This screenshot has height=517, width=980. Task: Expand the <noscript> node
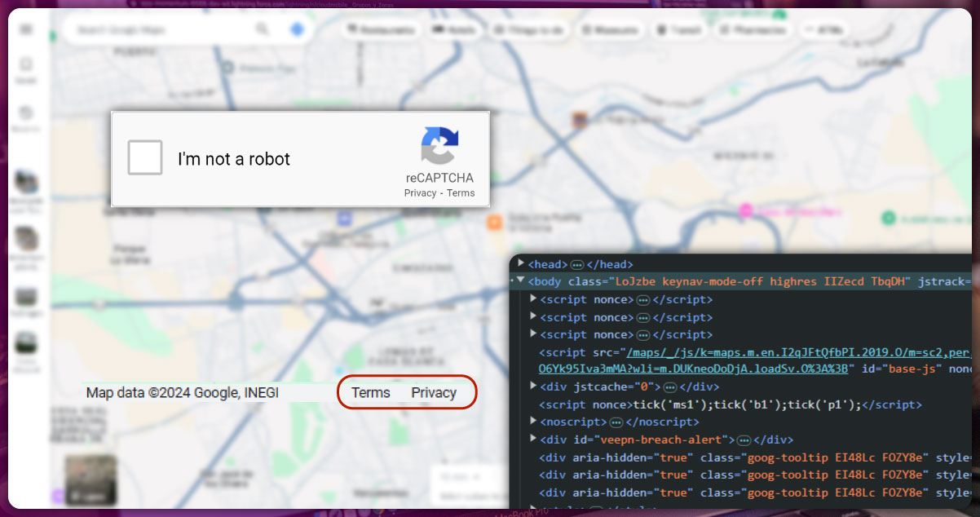[533, 422]
